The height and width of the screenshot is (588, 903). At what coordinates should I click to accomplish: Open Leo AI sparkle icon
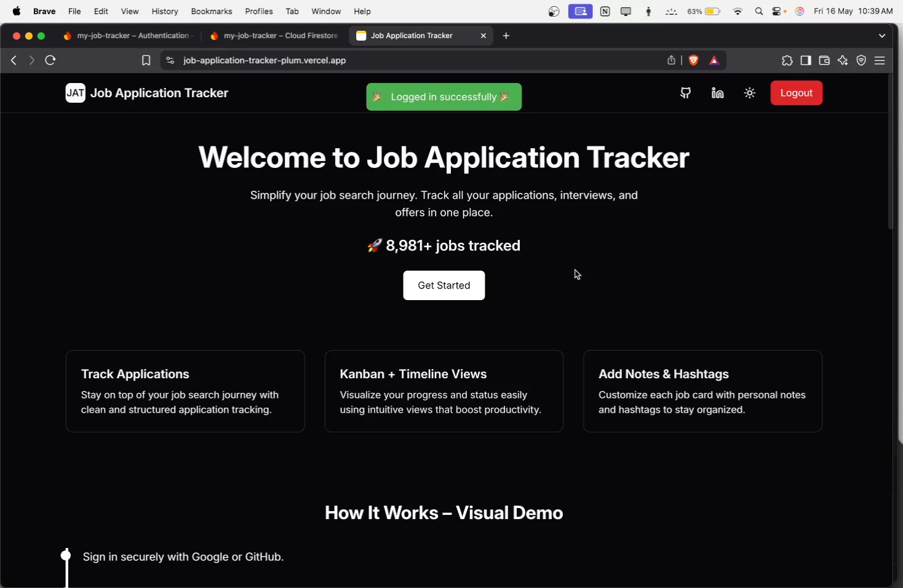(843, 60)
